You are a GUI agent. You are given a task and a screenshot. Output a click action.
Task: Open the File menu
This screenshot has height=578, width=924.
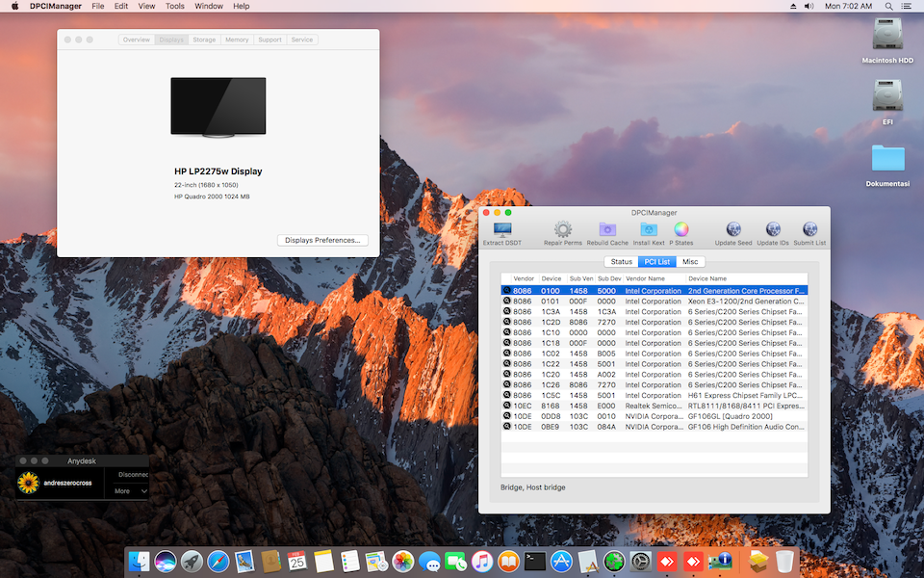[98, 6]
